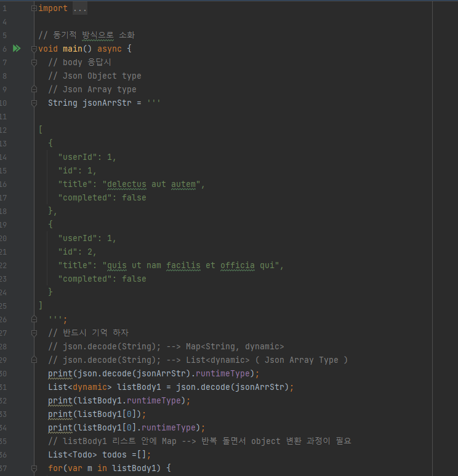Click 'listBody1' in the List<dynamic> declaration
Image resolution: width=458 pixels, height=476 pixels.
pos(139,387)
